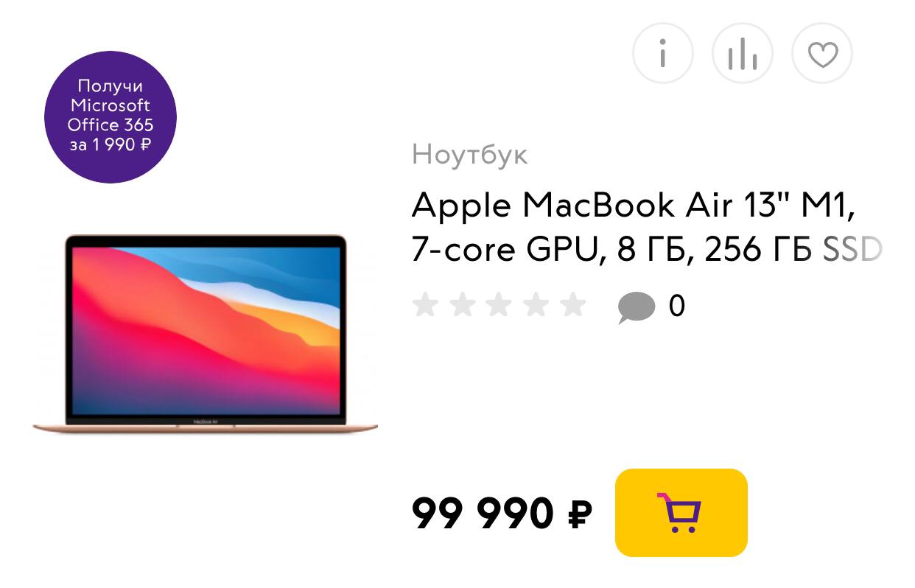Open reviews via the speech bubble icon

(x=636, y=307)
